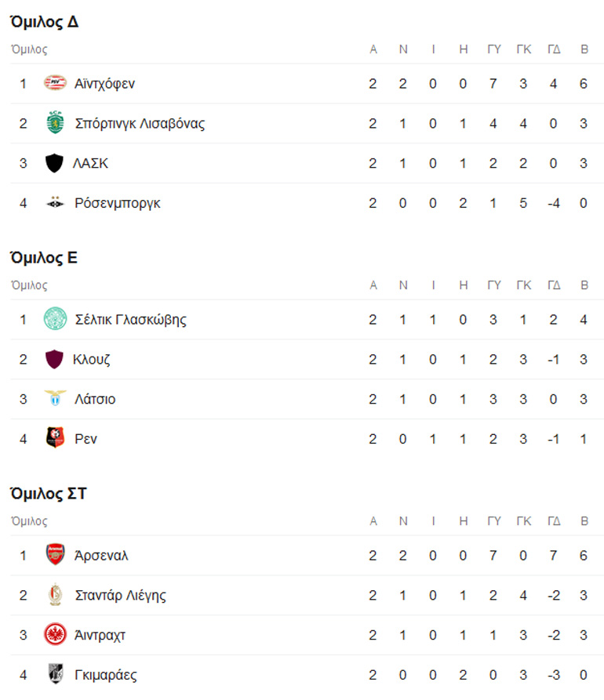
Task: Click the PSV Eindhoven club crest
Action: coord(55,83)
